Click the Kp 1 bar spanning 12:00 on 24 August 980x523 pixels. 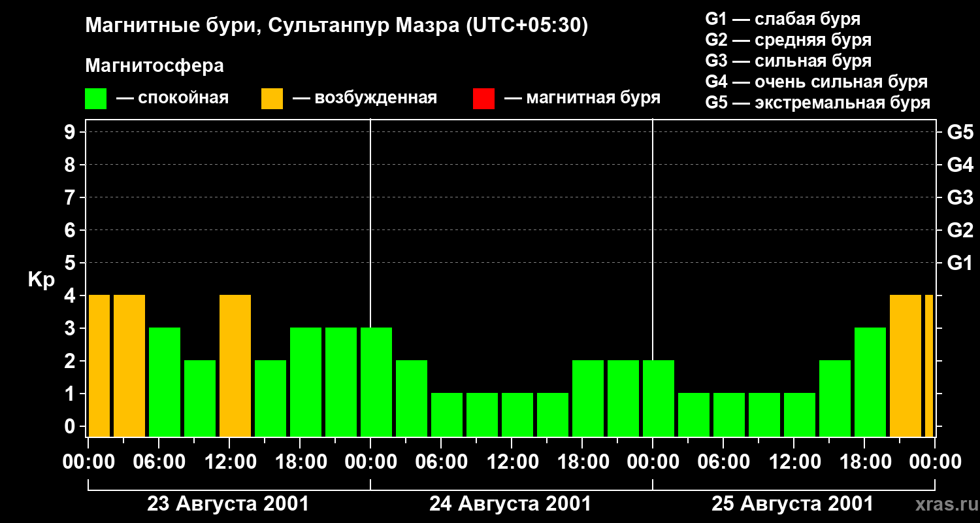(x=517, y=415)
